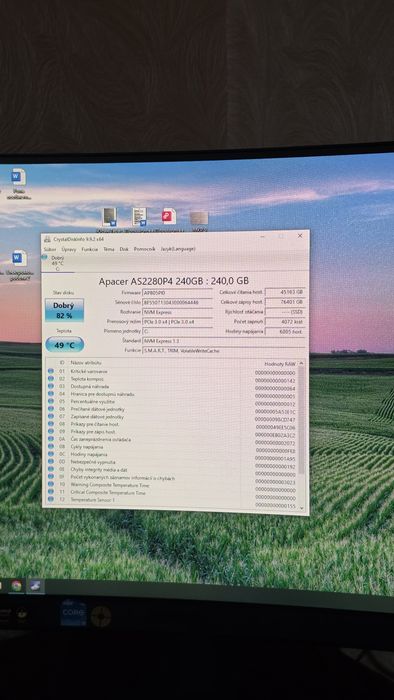This screenshot has height=700, width=394.
Task: Click the Rozhranie field NVM Express
Action: tap(177, 312)
